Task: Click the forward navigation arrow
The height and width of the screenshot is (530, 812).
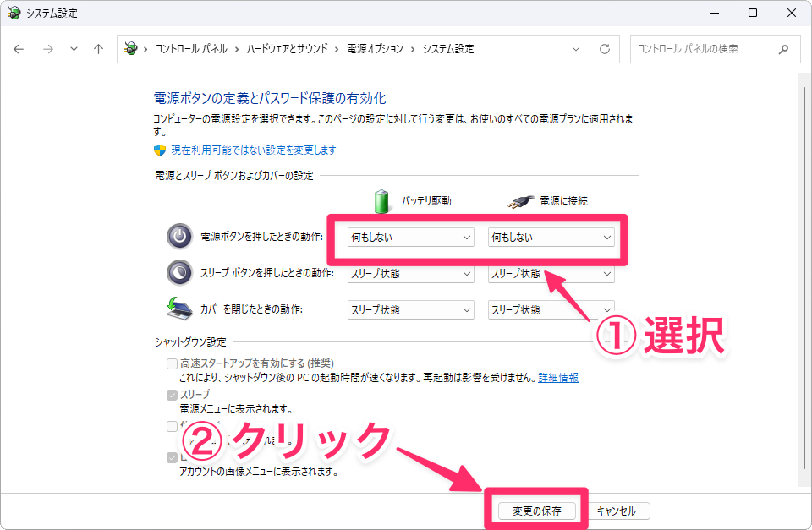Action: (47, 49)
